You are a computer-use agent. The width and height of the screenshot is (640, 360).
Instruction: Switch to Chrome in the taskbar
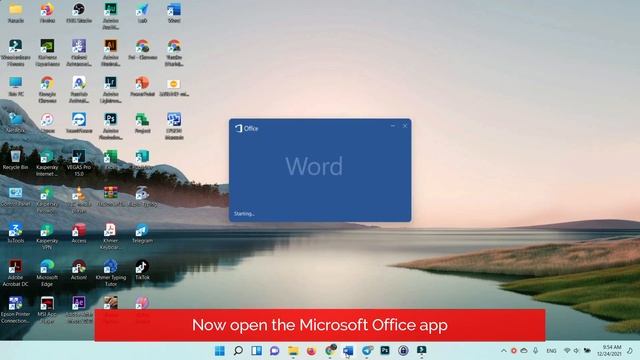[330, 350]
